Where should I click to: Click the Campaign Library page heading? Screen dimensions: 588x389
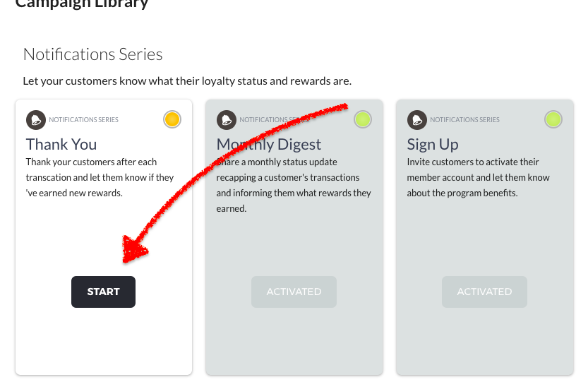point(82,4)
